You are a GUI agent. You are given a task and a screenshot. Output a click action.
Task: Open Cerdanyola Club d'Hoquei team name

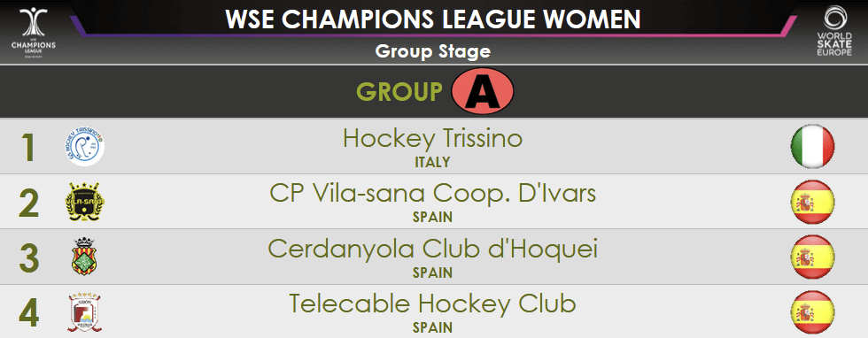tap(432, 249)
